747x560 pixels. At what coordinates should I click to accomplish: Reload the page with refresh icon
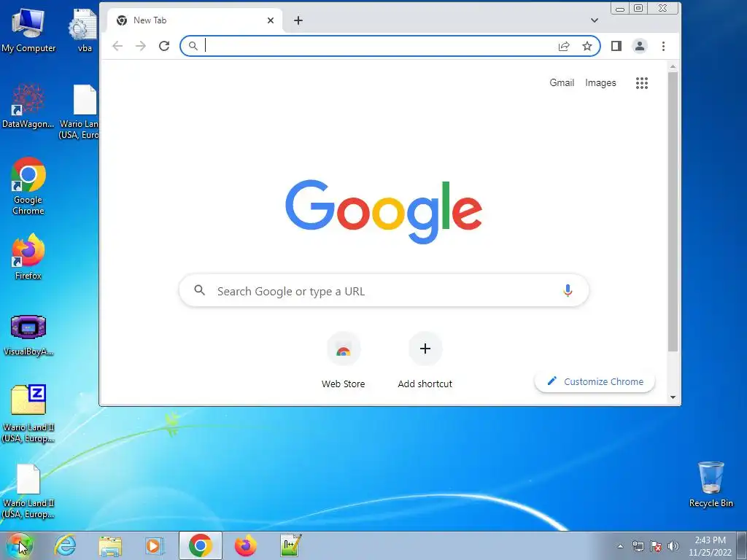tap(164, 46)
